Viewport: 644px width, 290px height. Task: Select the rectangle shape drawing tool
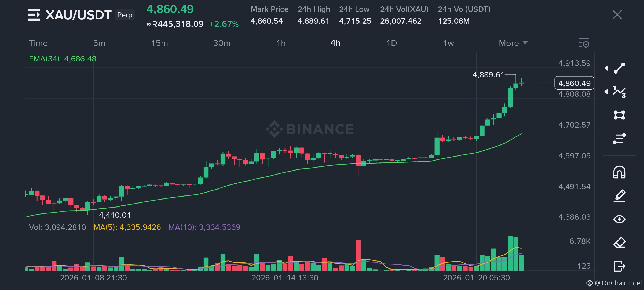pyautogui.click(x=619, y=115)
